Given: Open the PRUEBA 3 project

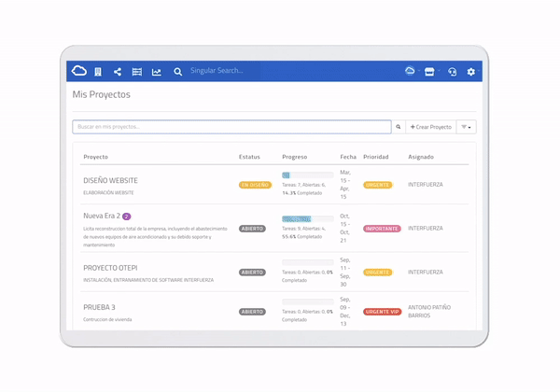Looking at the screenshot, I should (x=99, y=307).
